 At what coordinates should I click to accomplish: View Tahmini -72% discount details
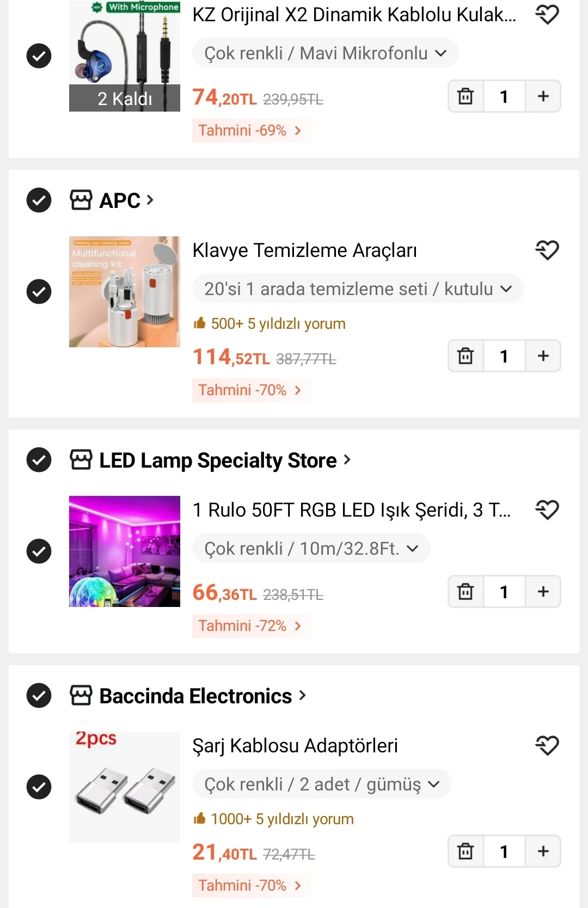[x=250, y=626]
